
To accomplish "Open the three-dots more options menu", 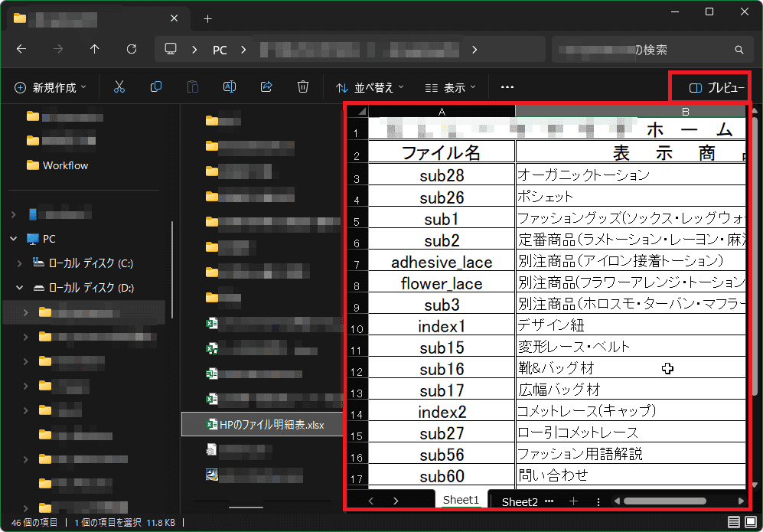I will pyautogui.click(x=507, y=88).
